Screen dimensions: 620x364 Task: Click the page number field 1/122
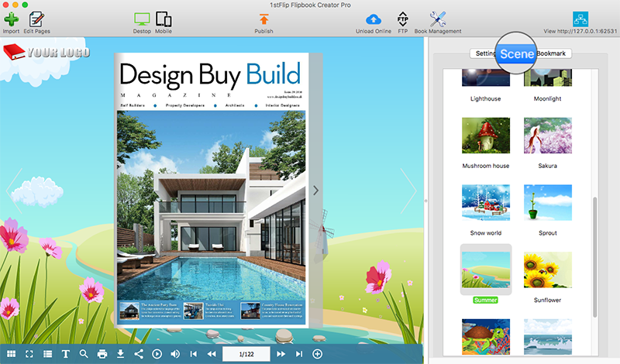tap(246, 354)
